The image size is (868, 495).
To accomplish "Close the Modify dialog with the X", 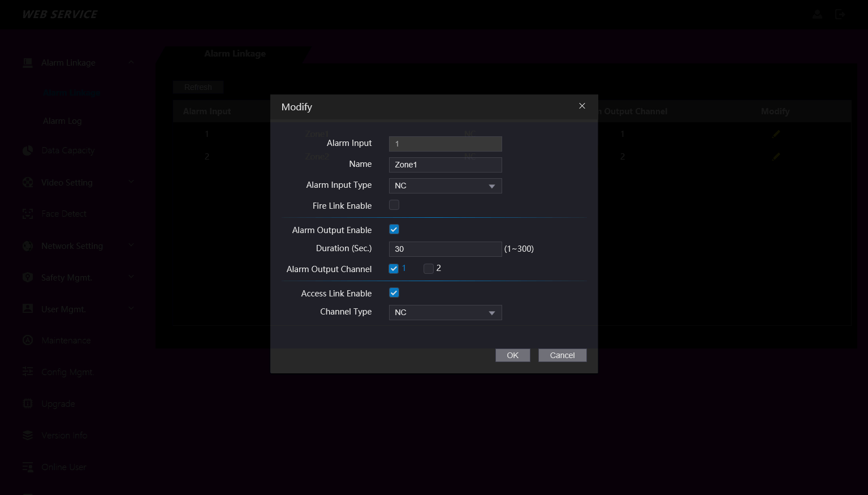I will coord(582,106).
